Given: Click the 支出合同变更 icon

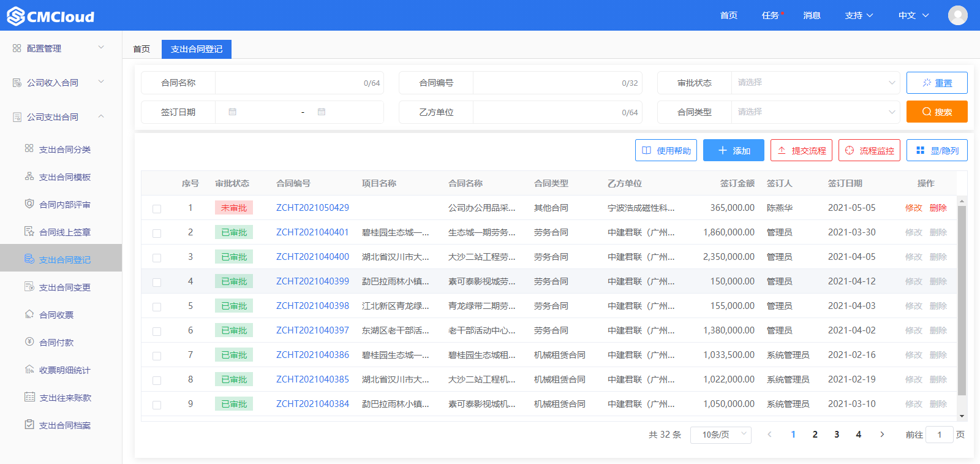Looking at the screenshot, I should (x=29, y=286).
